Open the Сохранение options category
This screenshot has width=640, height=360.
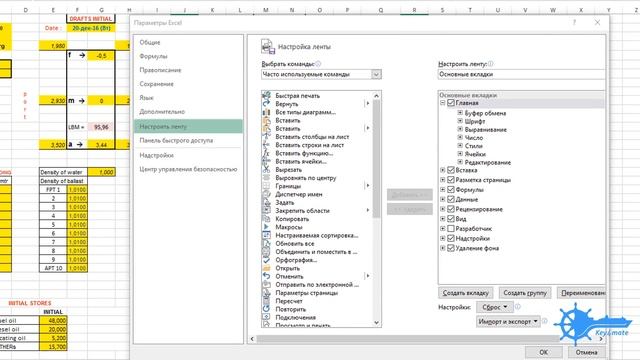coord(156,84)
